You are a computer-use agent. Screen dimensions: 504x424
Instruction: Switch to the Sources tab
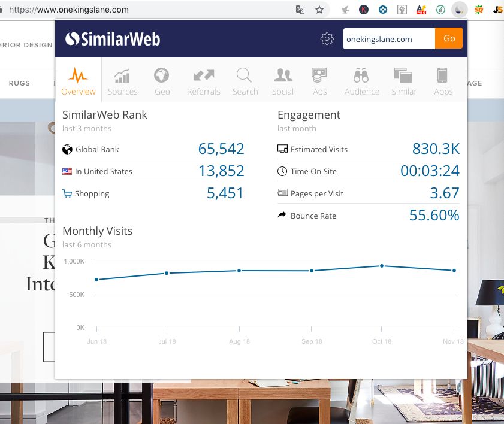[x=122, y=82]
